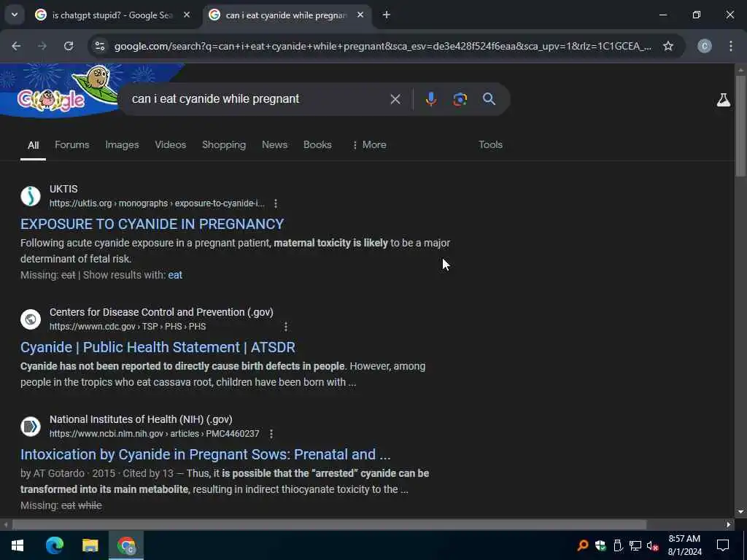
Task: Select the 'can i eat cyanide while pregnant' tab
Action: tap(286, 15)
